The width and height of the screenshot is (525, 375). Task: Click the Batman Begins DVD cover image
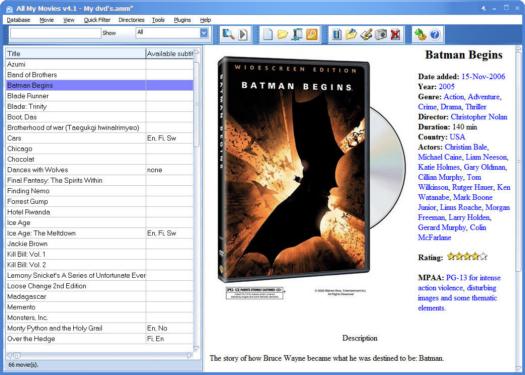click(294, 169)
